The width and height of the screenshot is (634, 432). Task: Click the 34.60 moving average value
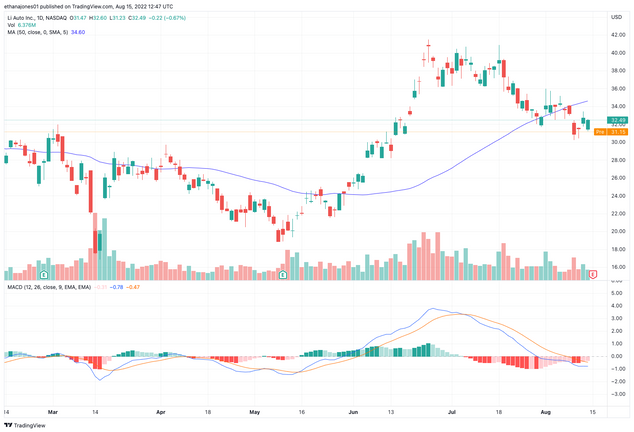pyautogui.click(x=78, y=32)
